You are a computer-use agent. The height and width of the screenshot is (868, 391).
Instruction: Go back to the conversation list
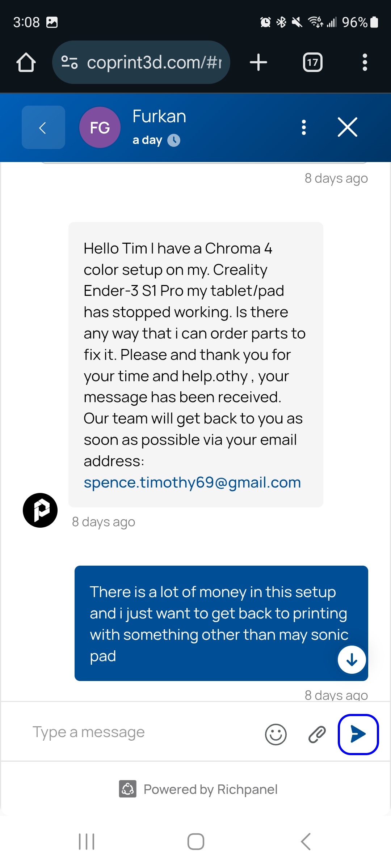click(43, 127)
